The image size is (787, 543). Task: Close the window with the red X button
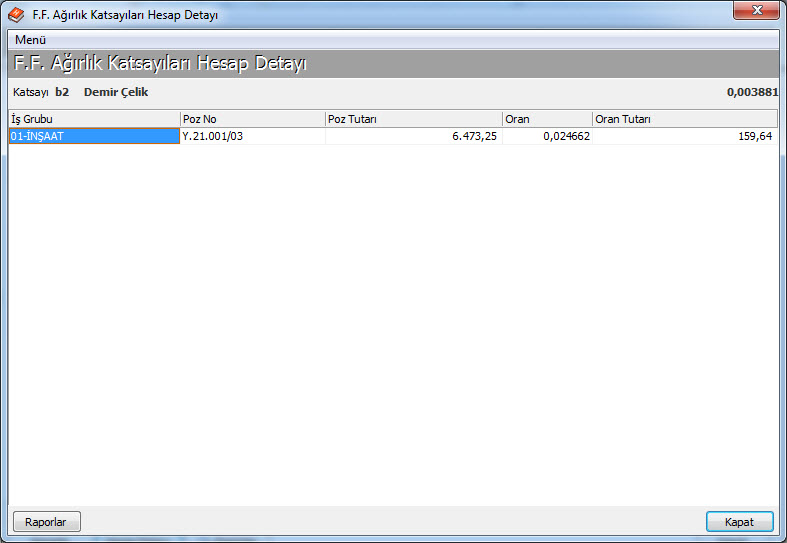[x=756, y=12]
